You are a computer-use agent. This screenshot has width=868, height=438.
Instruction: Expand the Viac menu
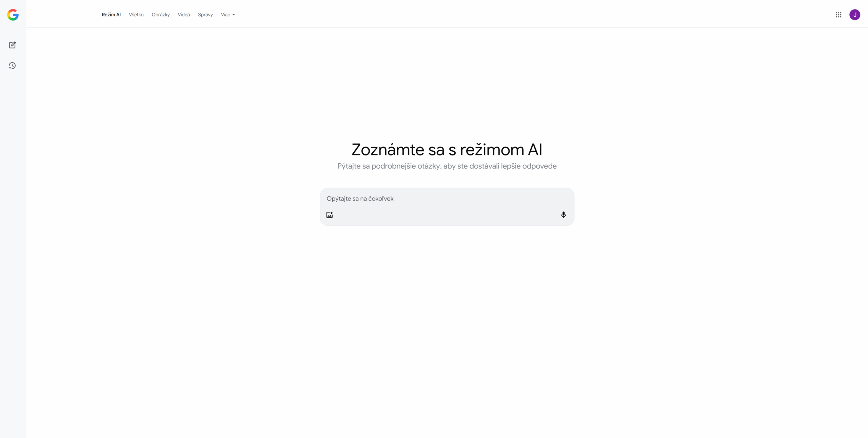[x=225, y=15]
